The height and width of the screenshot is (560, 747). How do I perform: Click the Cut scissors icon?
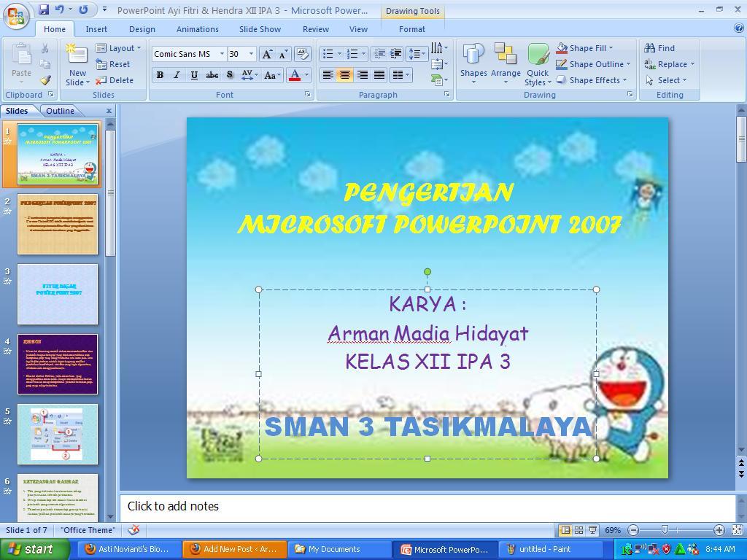coord(44,49)
